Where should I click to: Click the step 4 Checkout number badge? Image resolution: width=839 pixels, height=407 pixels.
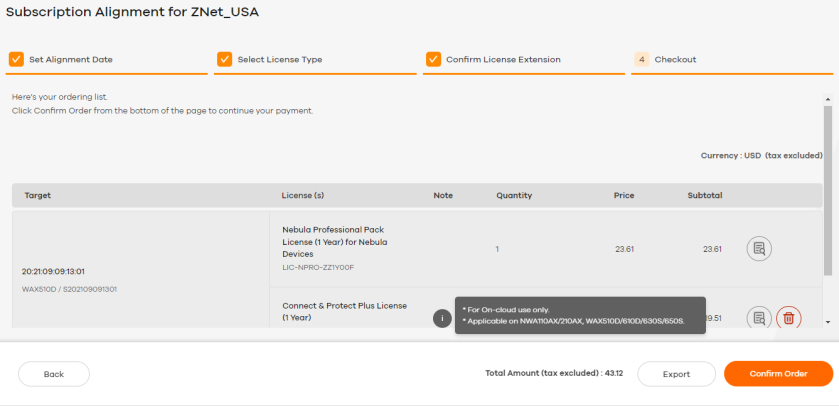click(642, 59)
